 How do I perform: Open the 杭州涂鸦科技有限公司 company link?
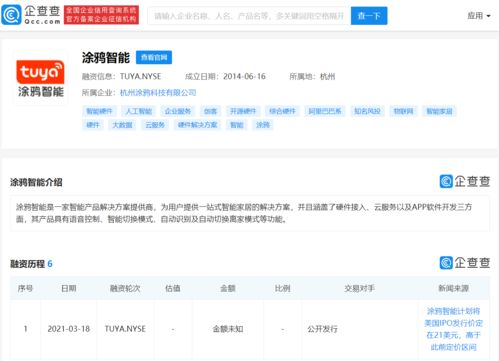158,93
